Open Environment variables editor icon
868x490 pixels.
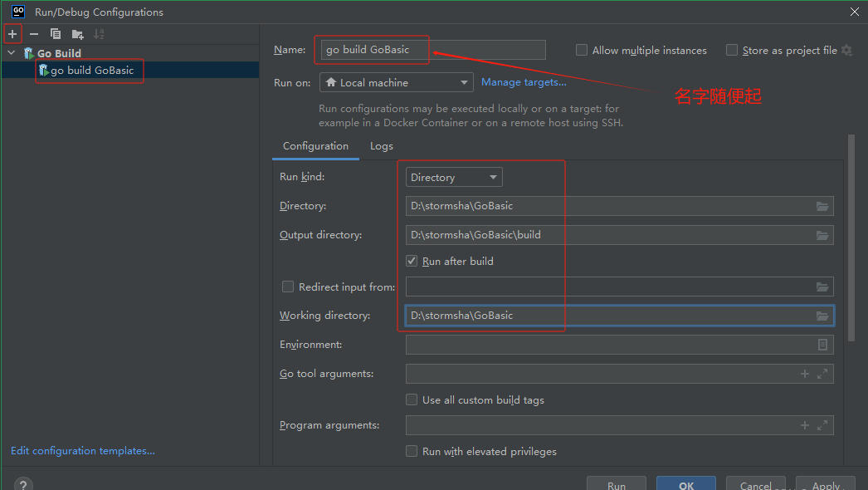pyautogui.click(x=822, y=345)
